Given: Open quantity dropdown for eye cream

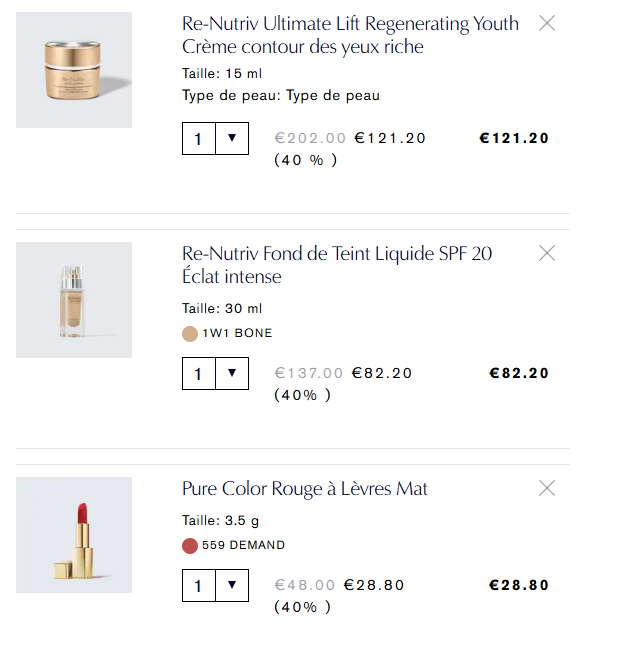Looking at the screenshot, I should click(x=232, y=139).
